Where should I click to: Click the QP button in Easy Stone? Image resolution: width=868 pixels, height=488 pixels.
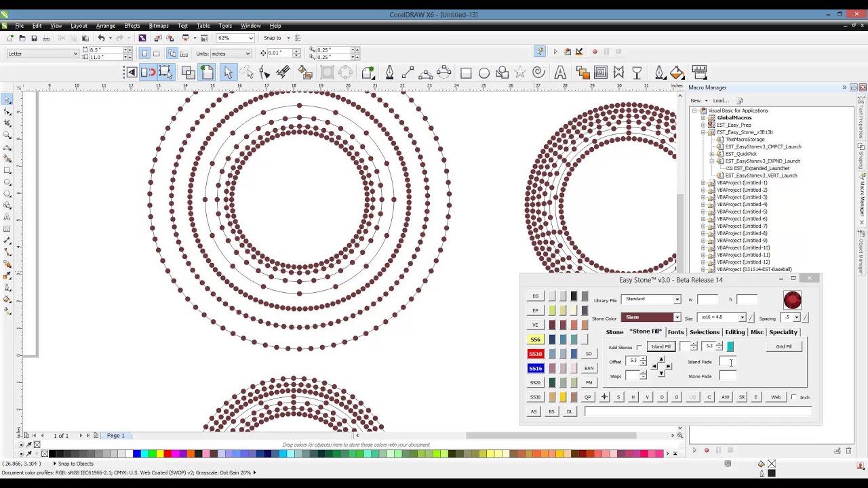[588, 397]
